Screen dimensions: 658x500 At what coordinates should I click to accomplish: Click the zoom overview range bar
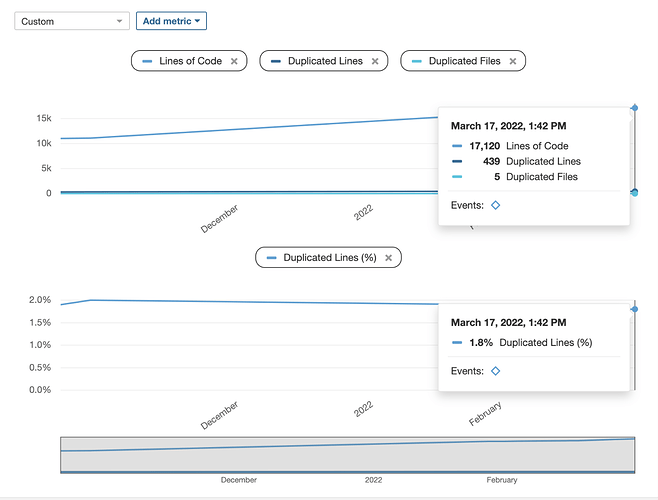point(347,453)
